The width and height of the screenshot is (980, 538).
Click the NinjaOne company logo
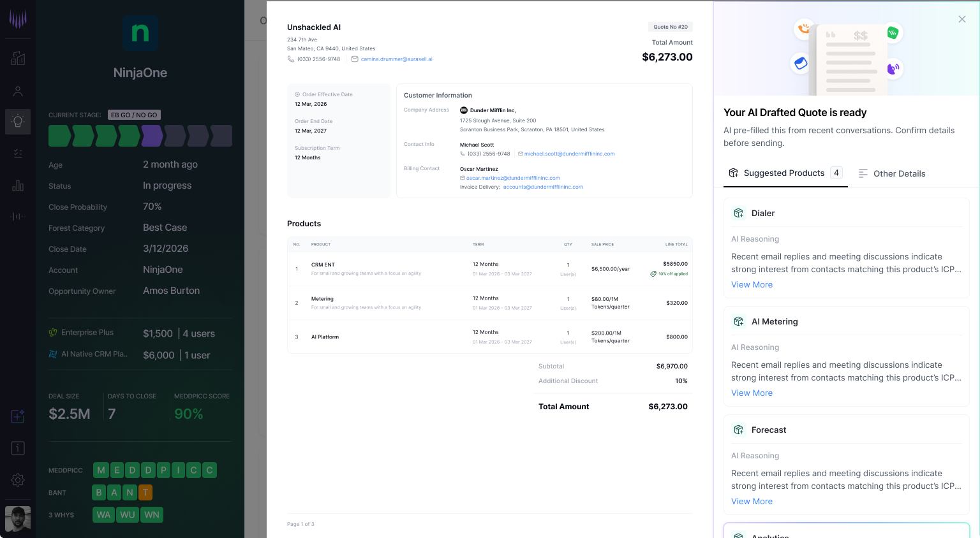pos(140,33)
